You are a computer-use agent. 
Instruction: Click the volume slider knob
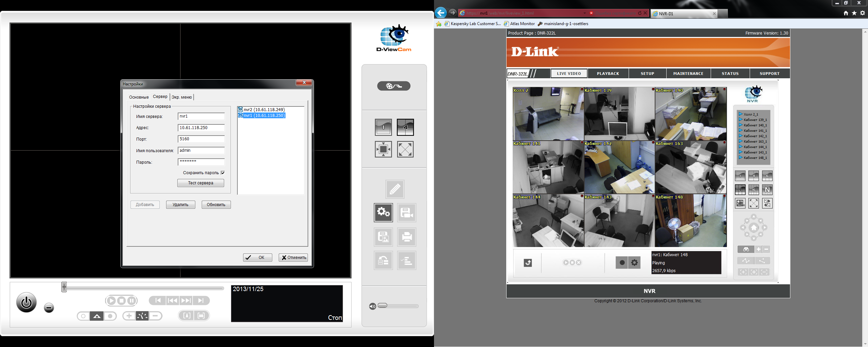tap(382, 305)
